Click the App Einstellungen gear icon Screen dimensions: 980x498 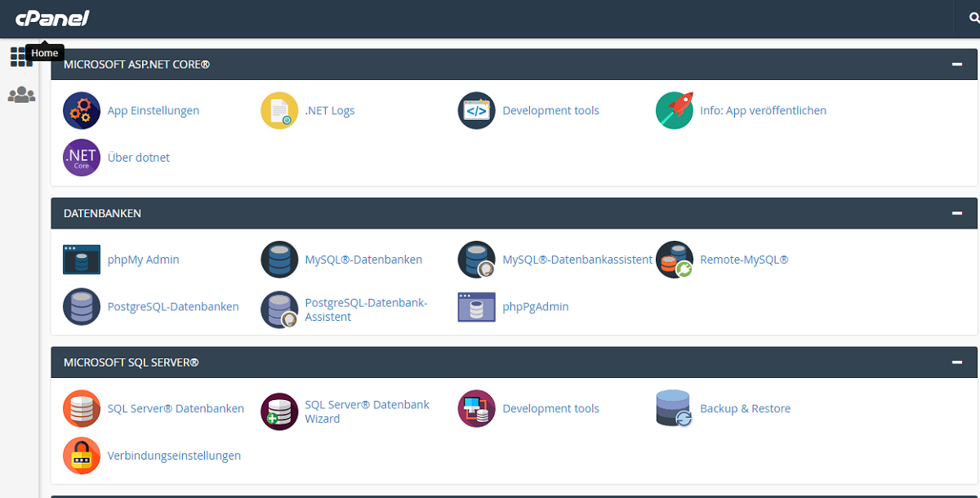[x=82, y=110]
